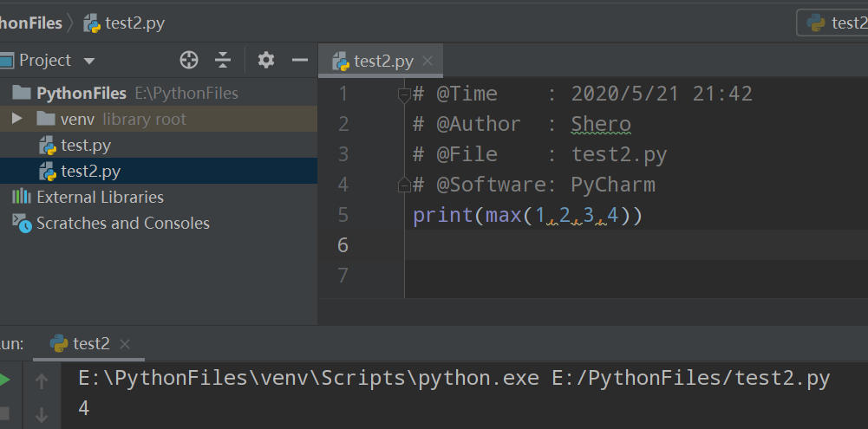Click print(max(1,2,3,4)) code line
The height and width of the screenshot is (429, 868).
(527, 215)
